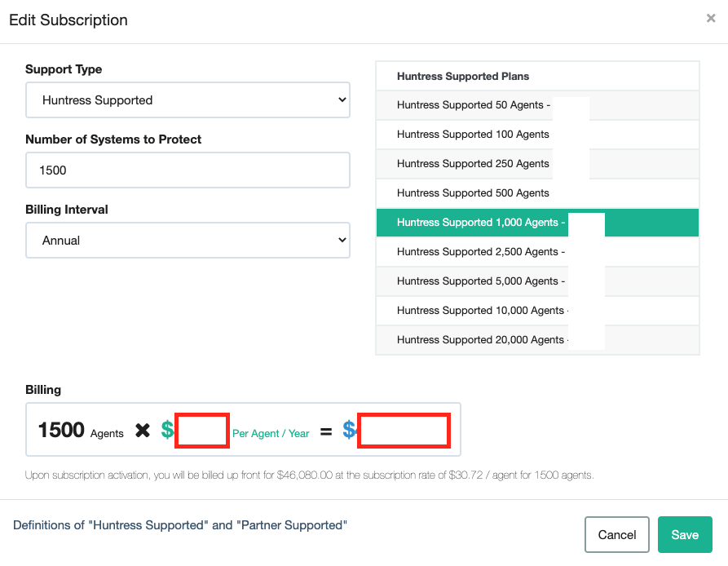Click the Per Agent / Year label
The width and height of the screenshot is (728, 566).
point(271,433)
